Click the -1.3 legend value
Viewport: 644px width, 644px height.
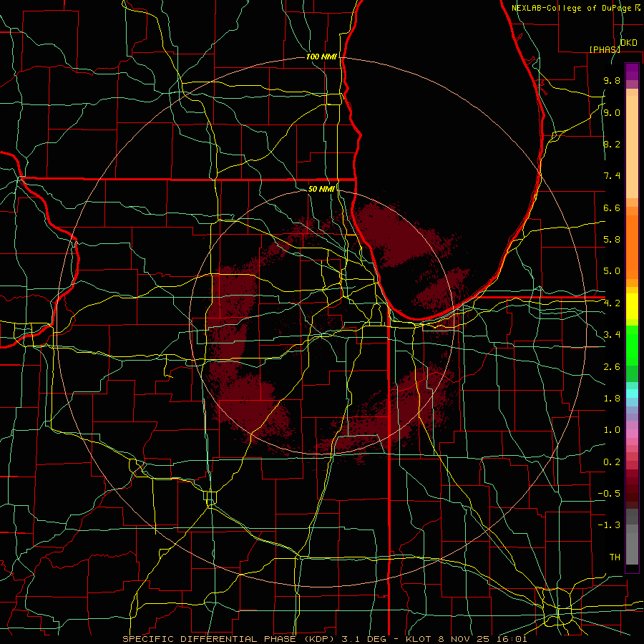click(x=609, y=525)
